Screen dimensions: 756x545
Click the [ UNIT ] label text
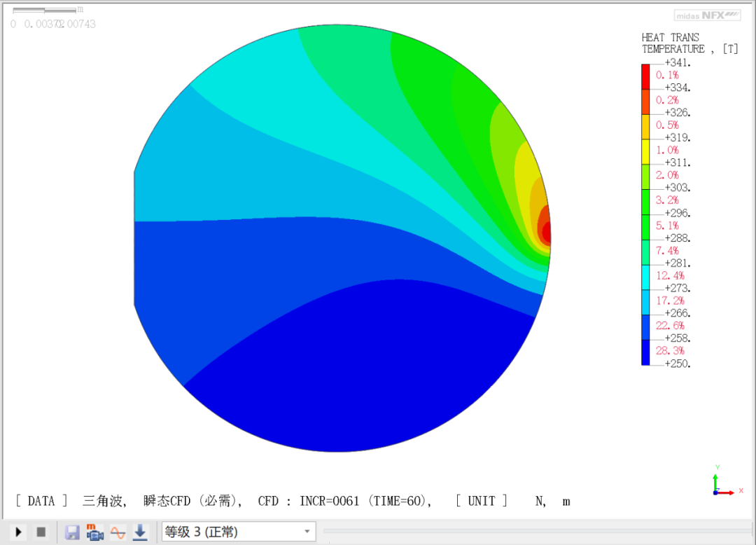click(482, 501)
